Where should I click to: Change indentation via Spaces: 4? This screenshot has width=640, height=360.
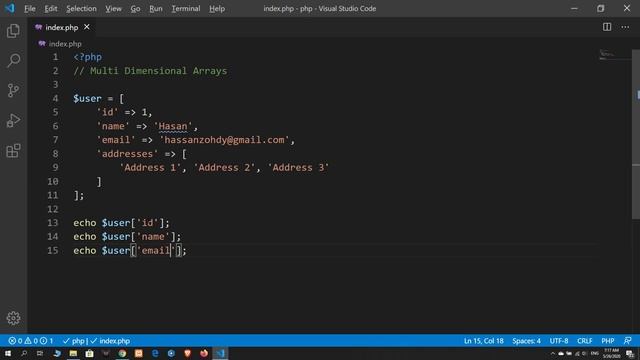click(x=527, y=341)
